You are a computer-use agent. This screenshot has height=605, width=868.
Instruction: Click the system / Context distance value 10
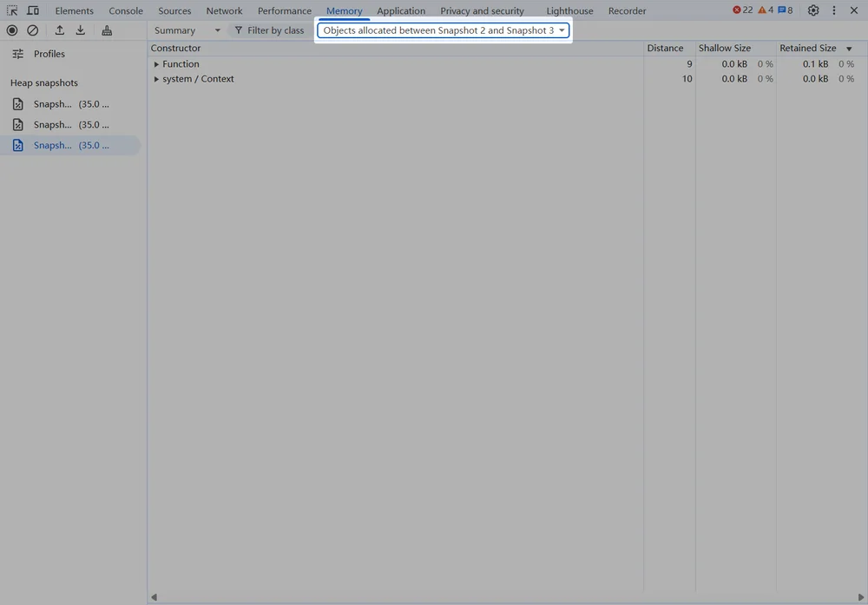687,79
